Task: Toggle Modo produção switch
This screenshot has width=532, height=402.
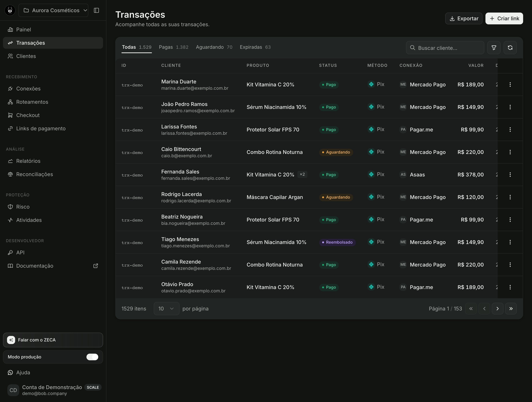Action: click(92, 357)
